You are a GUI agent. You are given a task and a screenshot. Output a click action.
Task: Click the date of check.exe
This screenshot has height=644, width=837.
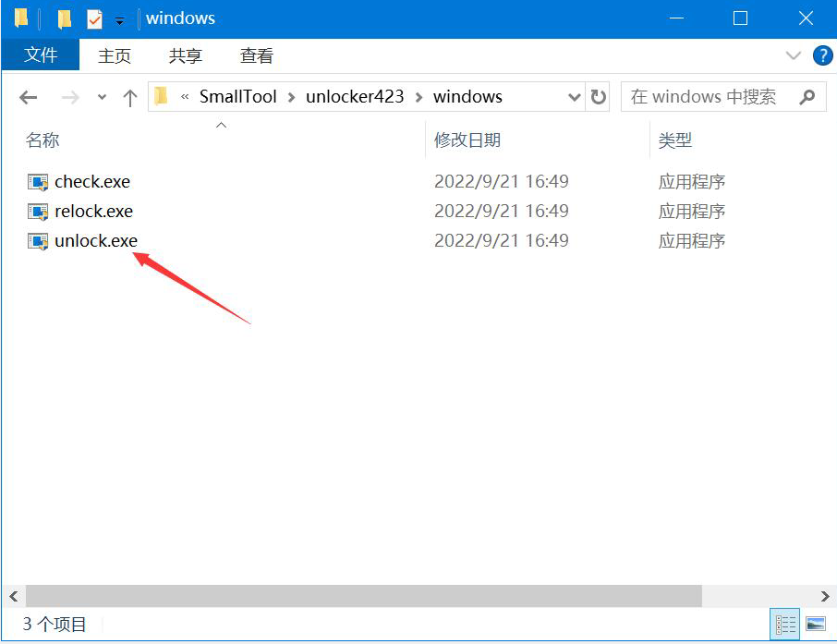coord(502,182)
